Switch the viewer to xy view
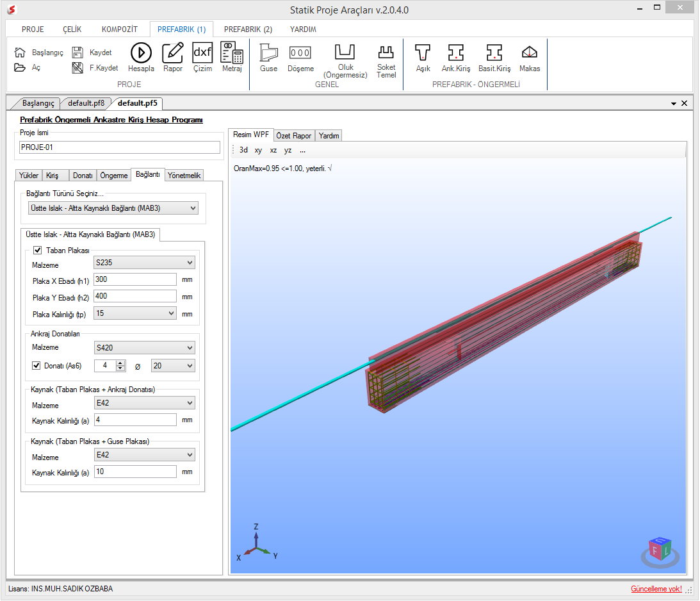The height and width of the screenshot is (601, 700). (258, 150)
